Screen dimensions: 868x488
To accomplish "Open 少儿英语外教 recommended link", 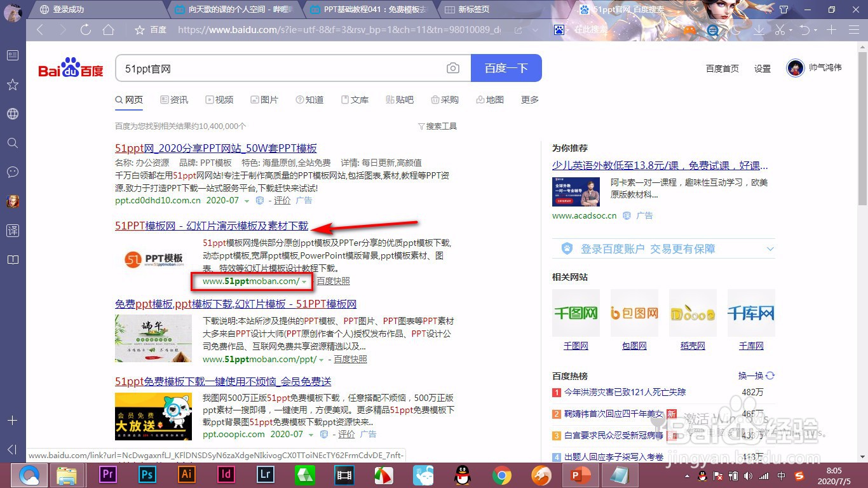I will 660,165.
